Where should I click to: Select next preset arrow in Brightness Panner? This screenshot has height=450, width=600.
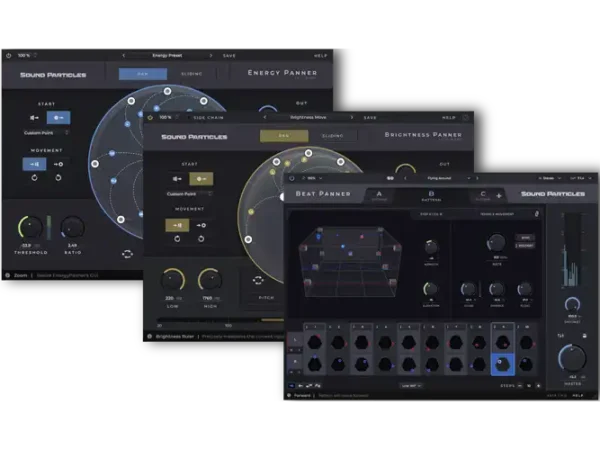pos(352,117)
